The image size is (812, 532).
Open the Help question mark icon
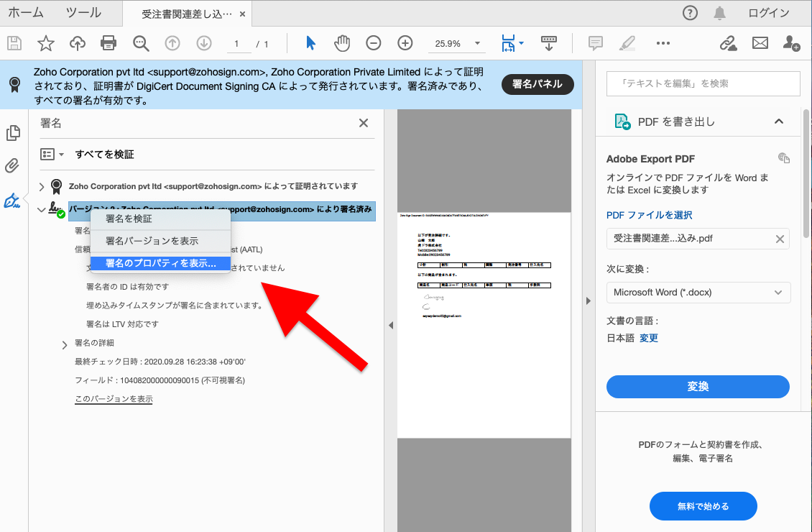tap(690, 13)
